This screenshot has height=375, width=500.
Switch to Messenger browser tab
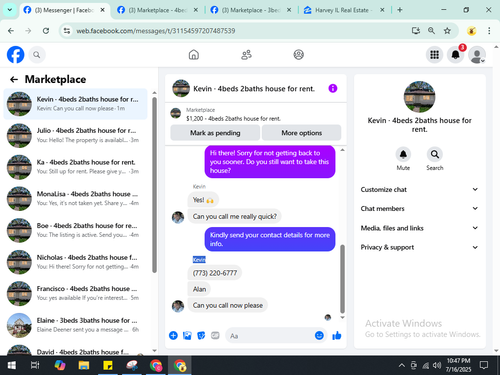click(x=64, y=10)
